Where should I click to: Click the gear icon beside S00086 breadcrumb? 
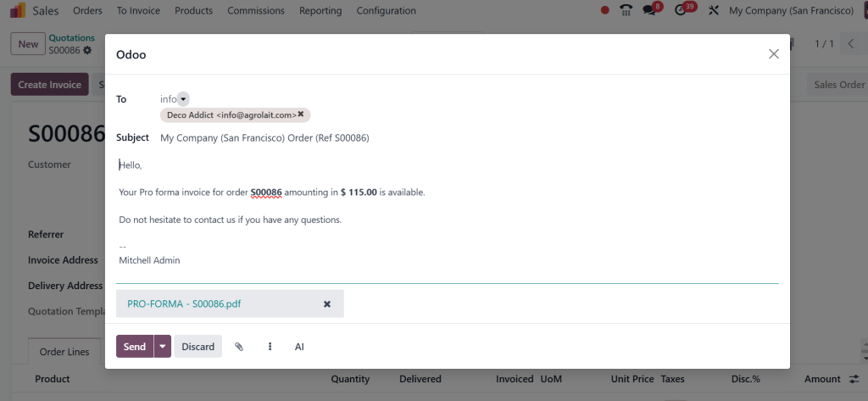coord(87,50)
